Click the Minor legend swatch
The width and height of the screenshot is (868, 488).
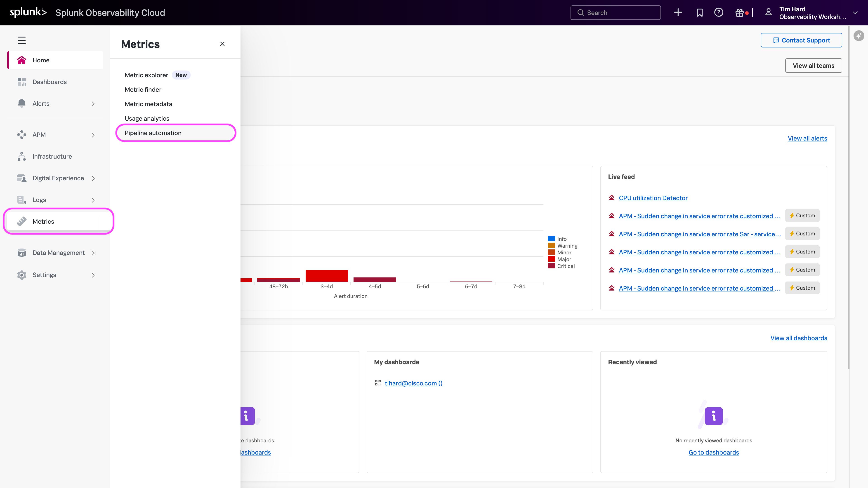(551, 252)
